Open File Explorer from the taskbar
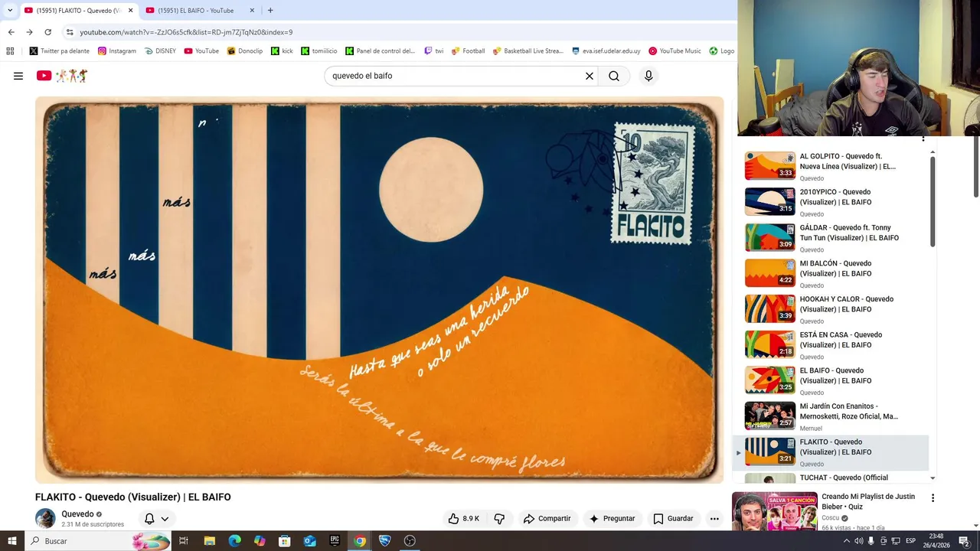The height and width of the screenshot is (551, 980). pyautogui.click(x=210, y=541)
